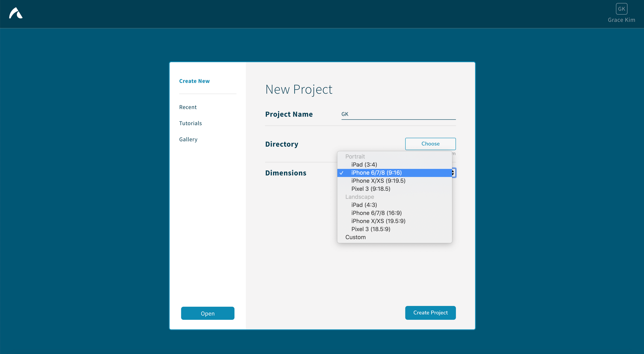Select iPad (3:4) portrait option
644x354 pixels.
click(364, 165)
